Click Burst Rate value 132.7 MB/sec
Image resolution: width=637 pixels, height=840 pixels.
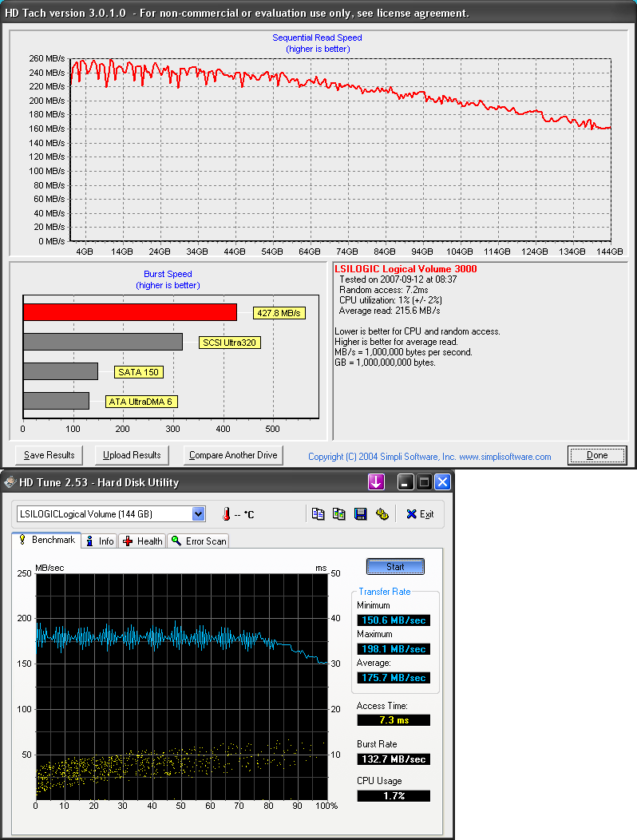pos(394,759)
